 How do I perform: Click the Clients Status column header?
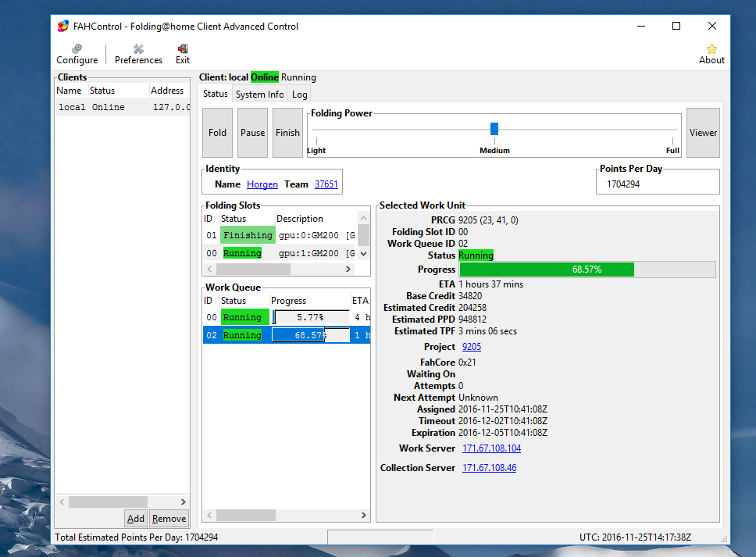pos(119,91)
